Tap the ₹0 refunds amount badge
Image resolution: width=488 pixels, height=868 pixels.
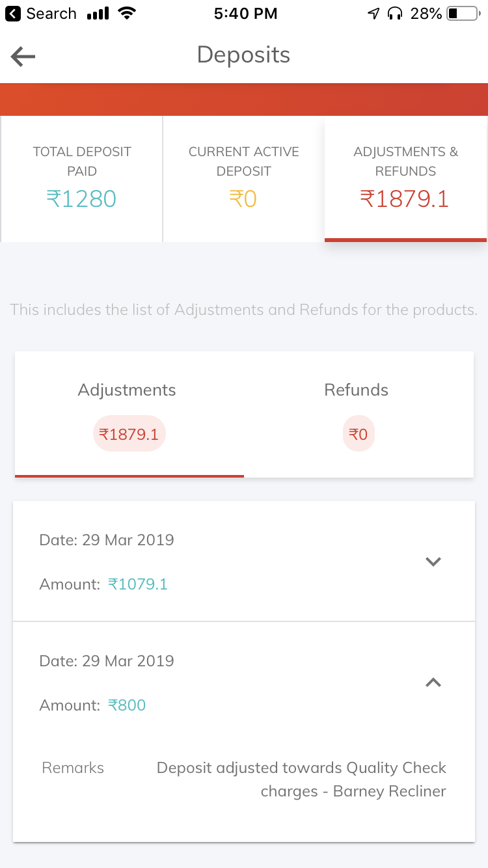pyautogui.click(x=359, y=434)
